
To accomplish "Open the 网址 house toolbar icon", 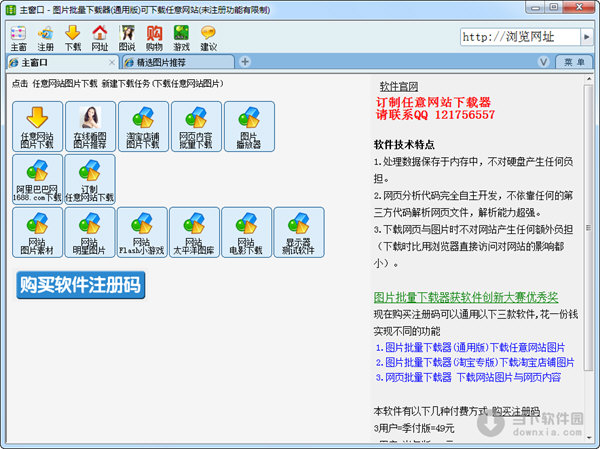I will tap(100, 38).
